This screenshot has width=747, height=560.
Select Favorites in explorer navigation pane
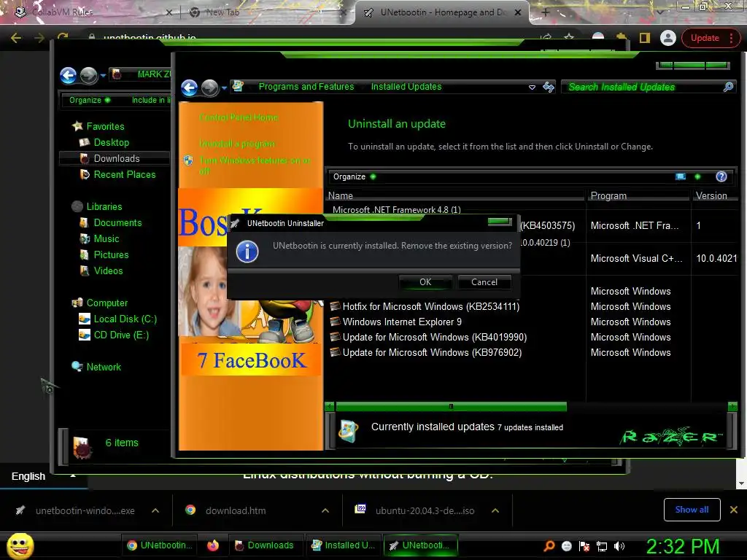[98, 126]
